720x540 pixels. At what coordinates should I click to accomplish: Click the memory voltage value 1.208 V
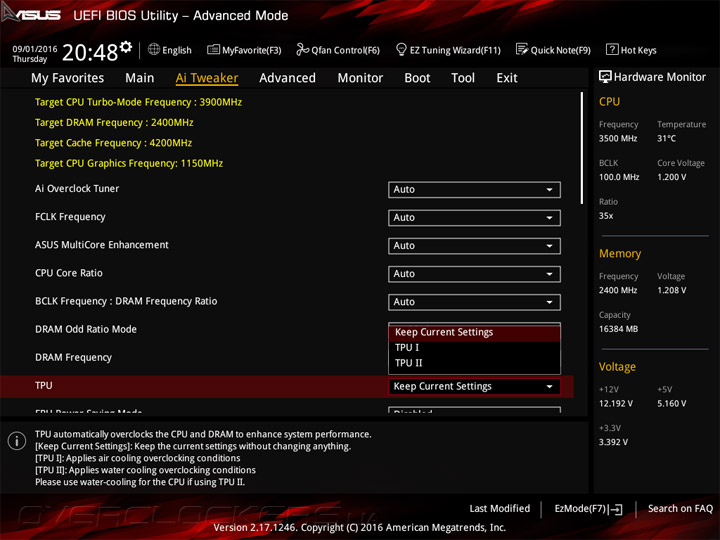(x=672, y=290)
